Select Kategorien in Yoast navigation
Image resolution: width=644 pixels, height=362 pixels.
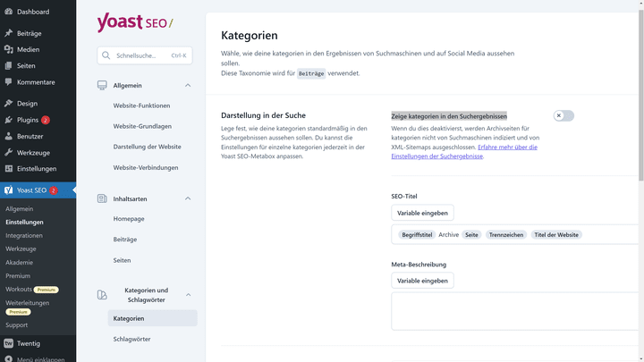pyautogui.click(x=152, y=318)
